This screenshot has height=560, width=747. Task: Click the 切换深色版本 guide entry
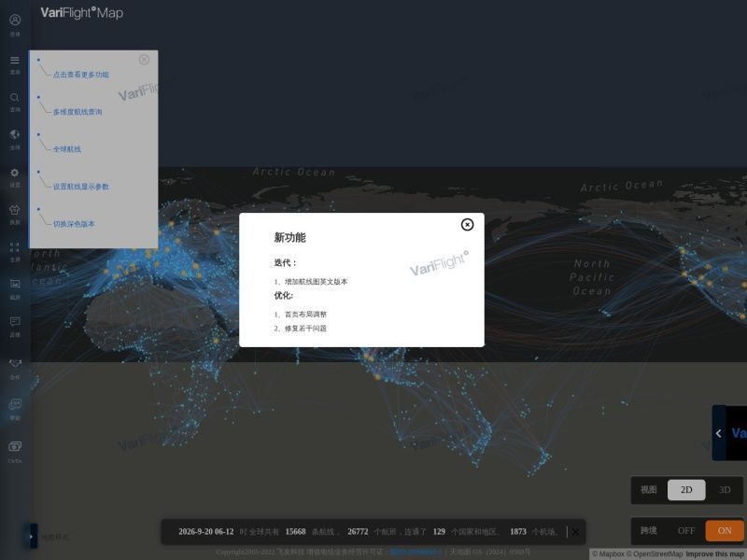[74, 224]
